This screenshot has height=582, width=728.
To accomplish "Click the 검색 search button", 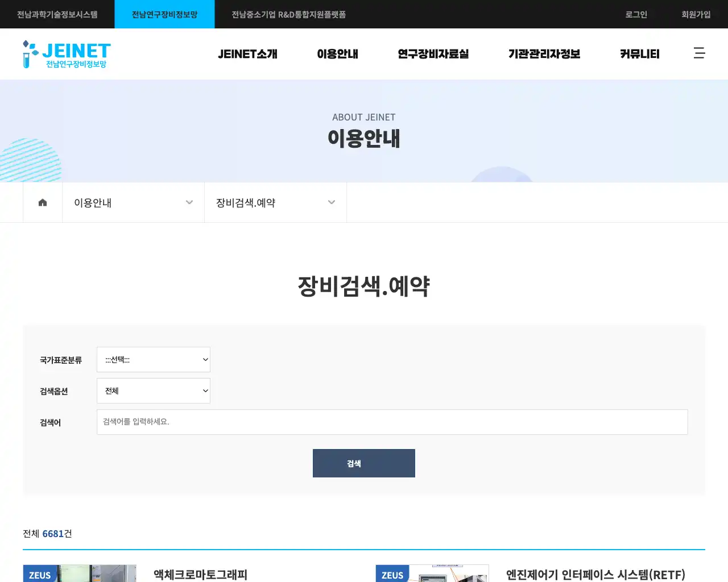I will tap(363, 463).
